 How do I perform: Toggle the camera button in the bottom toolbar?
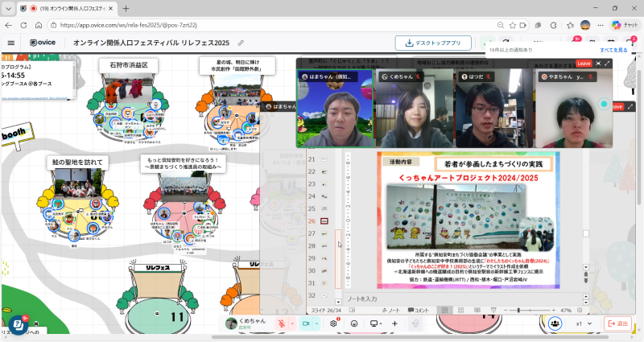click(306, 323)
